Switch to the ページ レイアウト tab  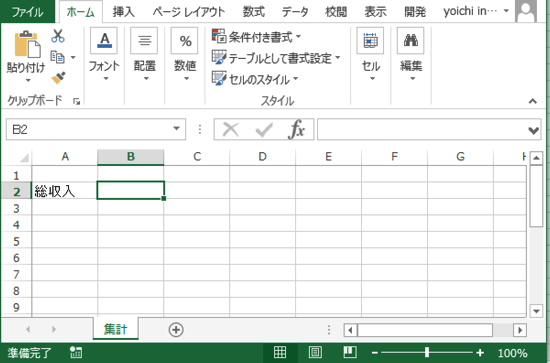coord(189,12)
